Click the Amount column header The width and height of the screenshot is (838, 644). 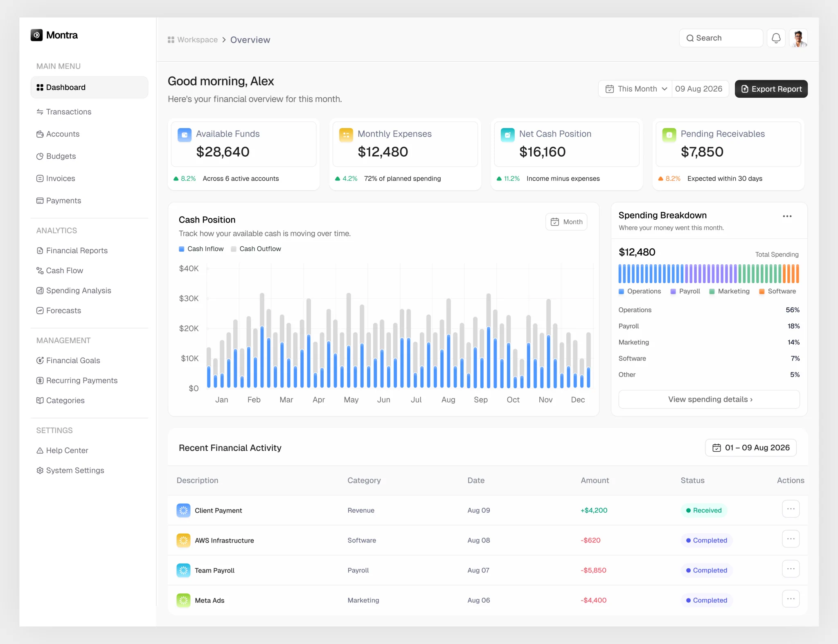(595, 480)
